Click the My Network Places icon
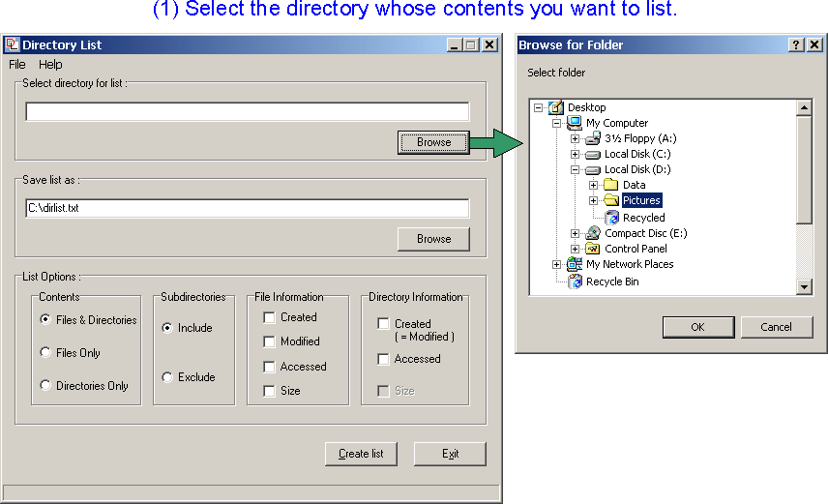Image resolution: width=828 pixels, height=504 pixels. click(574, 264)
